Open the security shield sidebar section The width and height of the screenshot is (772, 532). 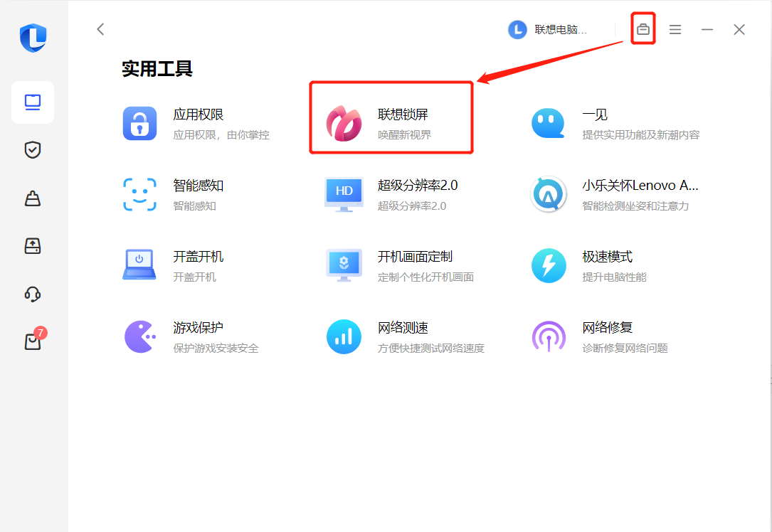(x=33, y=150)
